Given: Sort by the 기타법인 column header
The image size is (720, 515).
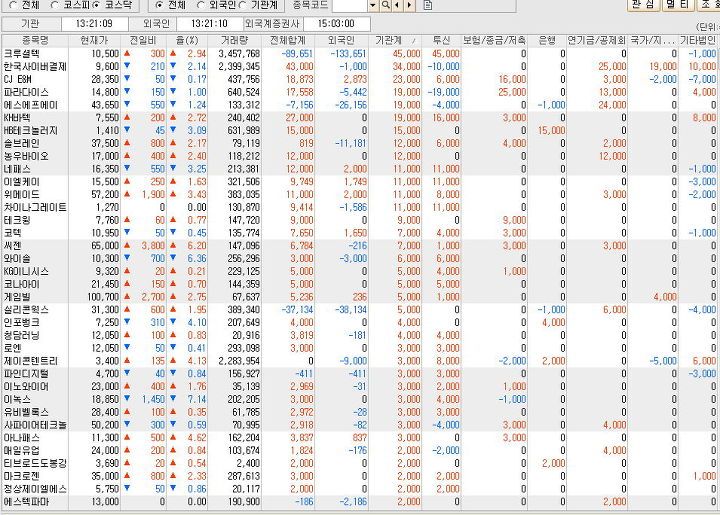Looking at the screenshot, I should (698, 40).
